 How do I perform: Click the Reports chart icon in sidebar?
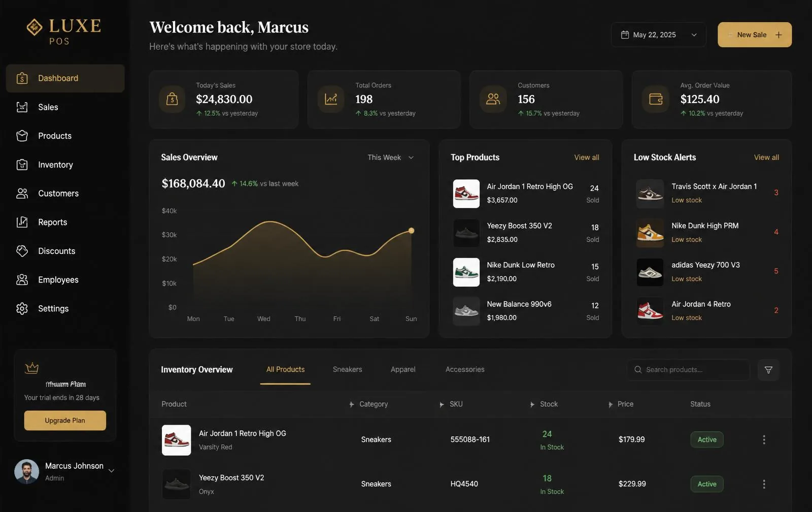pos(22,222)
